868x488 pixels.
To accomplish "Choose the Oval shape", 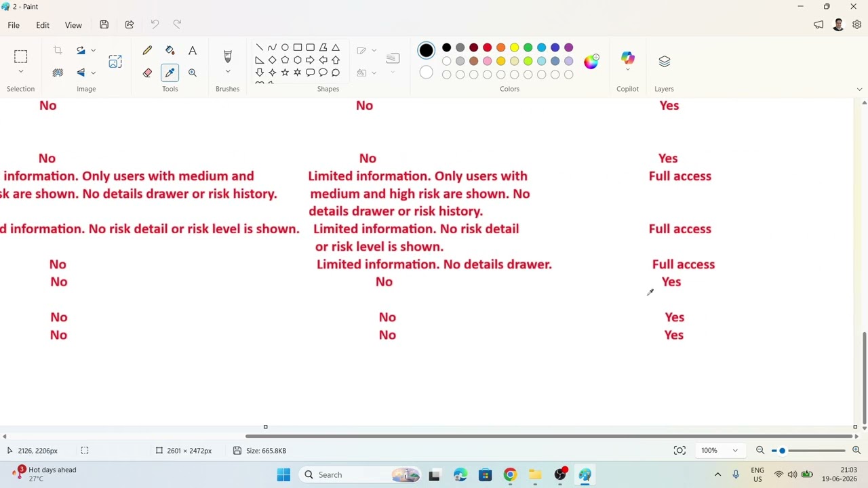I will tap(285, 47).
